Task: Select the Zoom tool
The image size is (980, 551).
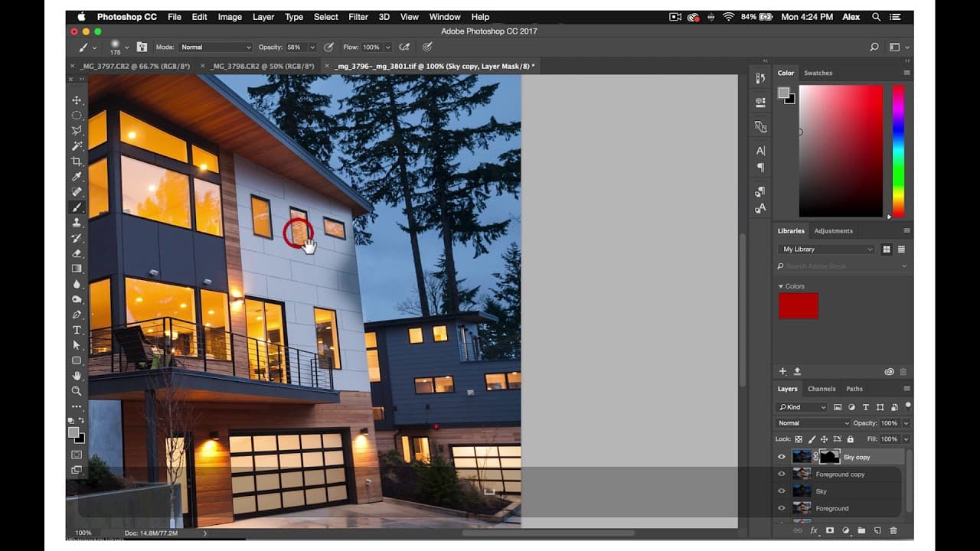Action: click(77, 391)
